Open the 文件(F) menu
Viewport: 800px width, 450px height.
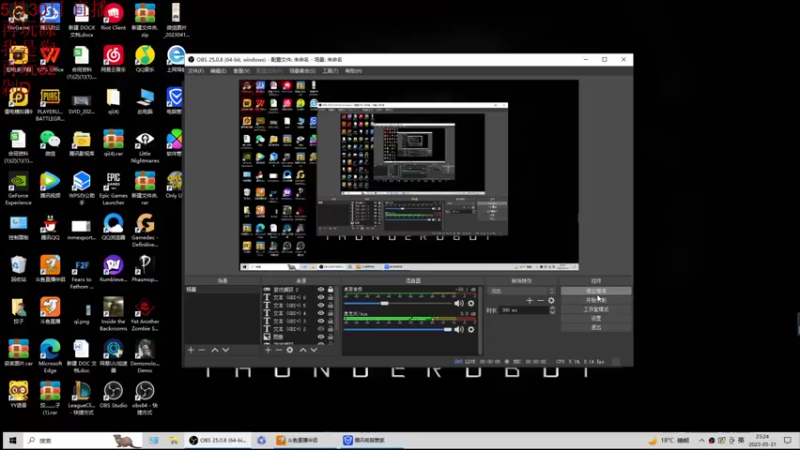(195, 71)
